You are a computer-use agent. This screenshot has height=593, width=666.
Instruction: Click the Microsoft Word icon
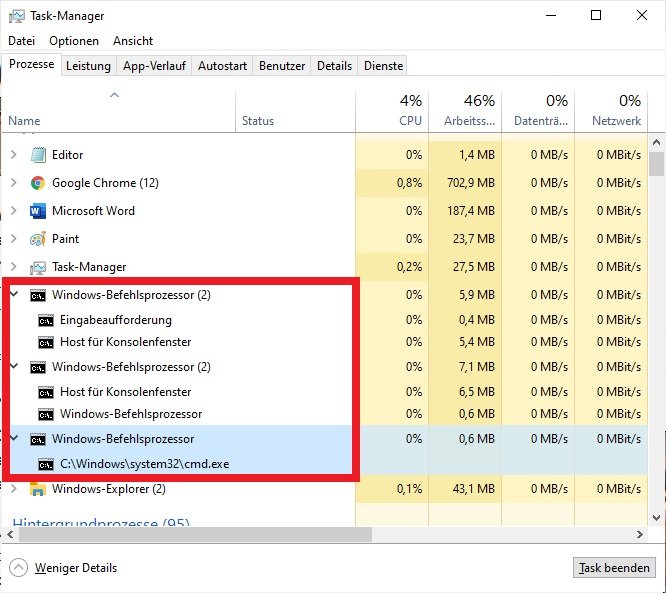tap(38, 211)
